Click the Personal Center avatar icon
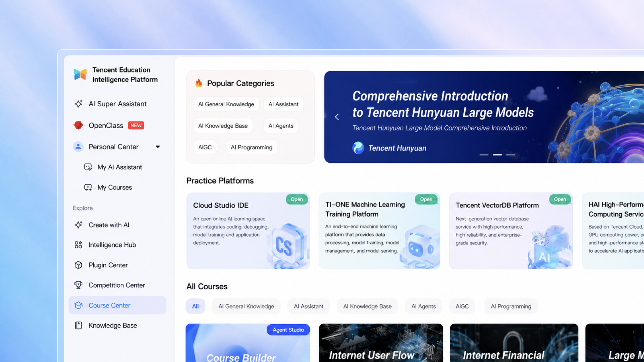 click(x=78, y=147)
